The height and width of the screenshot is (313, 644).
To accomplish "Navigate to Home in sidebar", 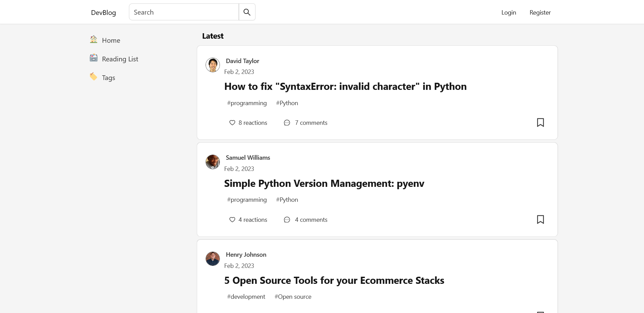I will [111, 40].
